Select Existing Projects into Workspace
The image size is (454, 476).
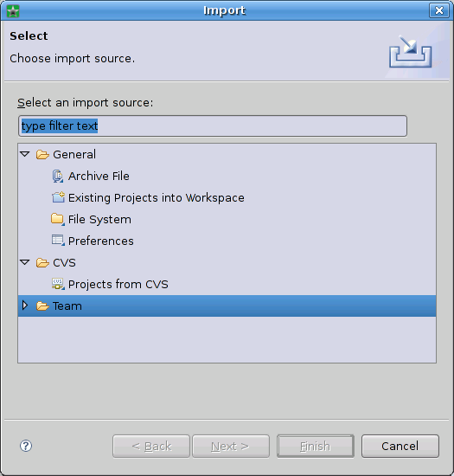157,197
